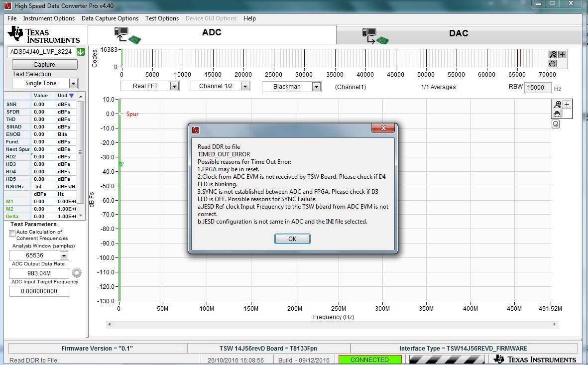Click the Value column header
Image resolution: width=588 pixels, height=365 pixels.
click(x=40, y=96)
